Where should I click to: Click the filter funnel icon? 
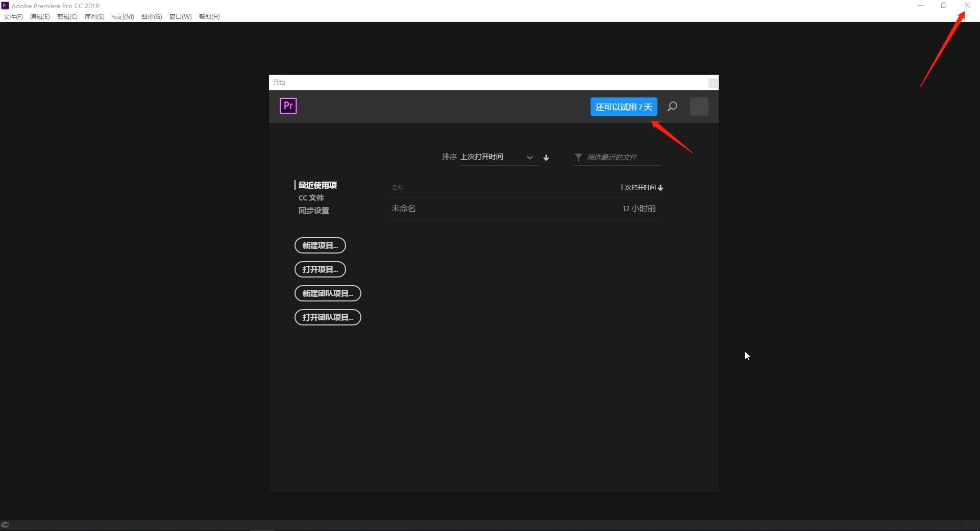(578, 157)
